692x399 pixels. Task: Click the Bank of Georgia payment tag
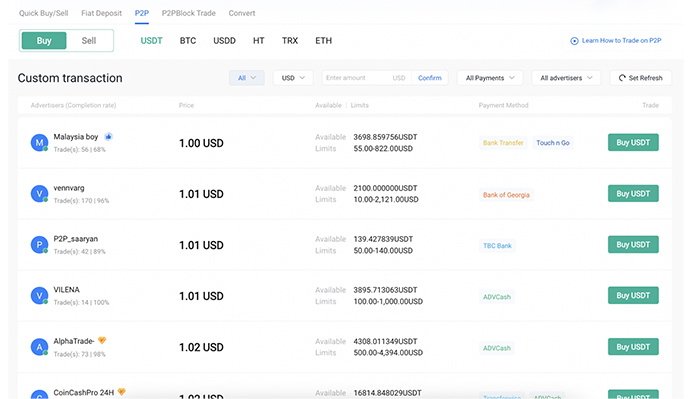(x=506, y=195)
